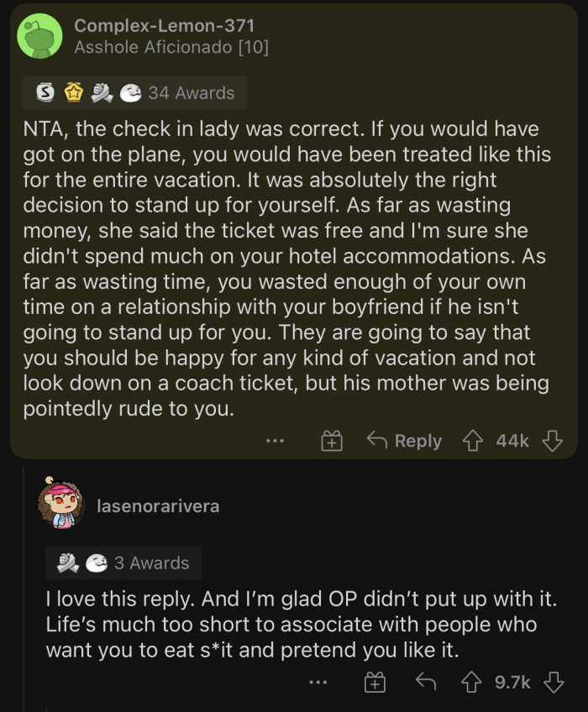Image resolution: width=588 pixels, height=712 pixels.
Task: Open the give award icon under the top comment
Action: [x=331, y=440]
